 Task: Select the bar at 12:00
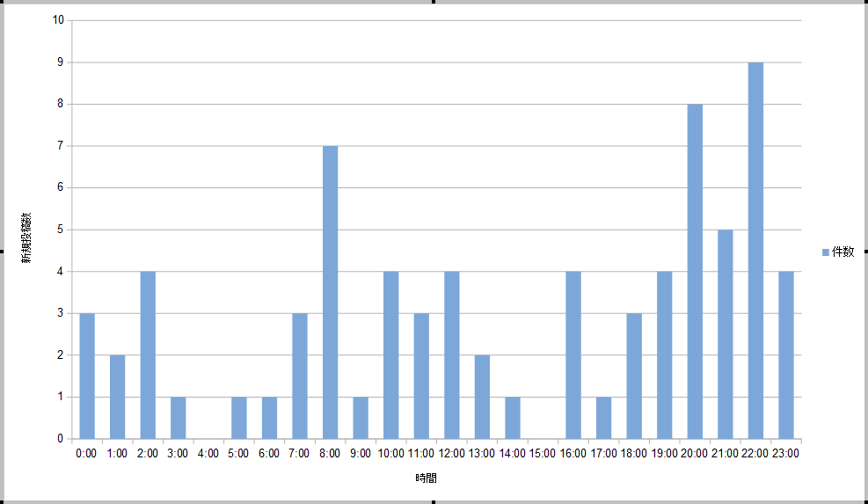point(452,354)
